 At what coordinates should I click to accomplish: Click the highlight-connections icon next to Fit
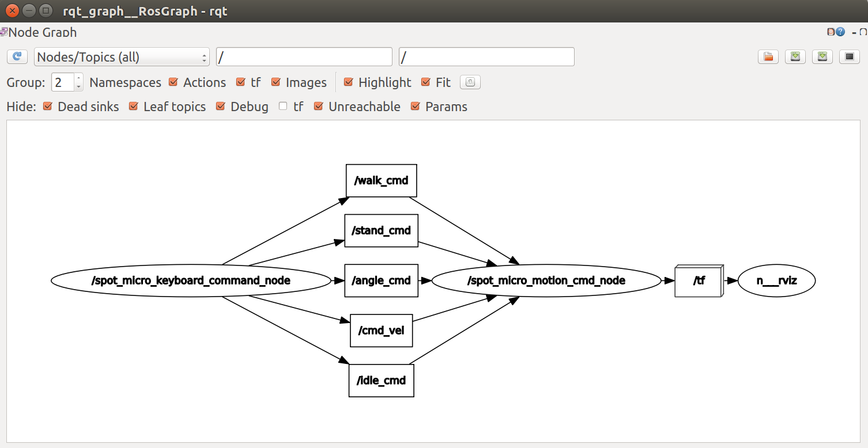[470, 82]
